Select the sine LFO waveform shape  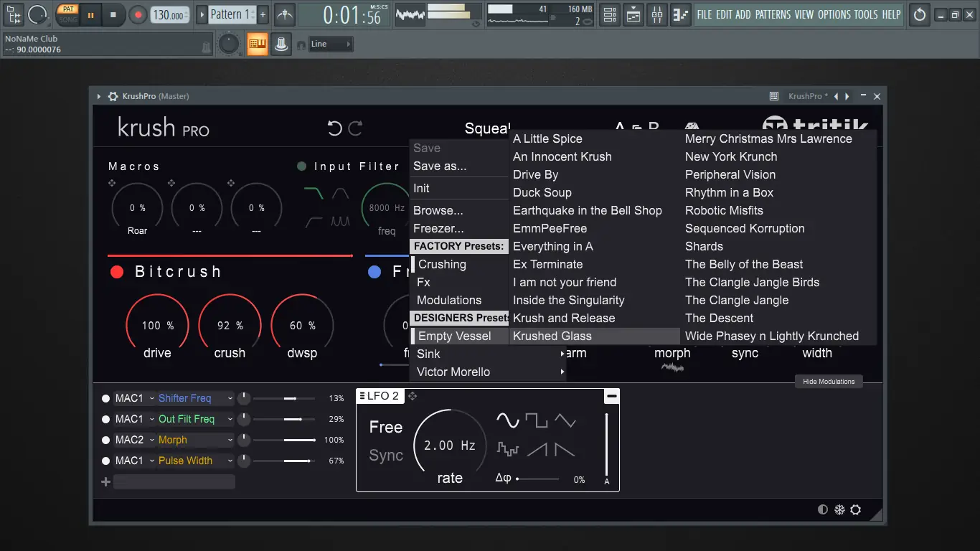(x=507, y=420)
